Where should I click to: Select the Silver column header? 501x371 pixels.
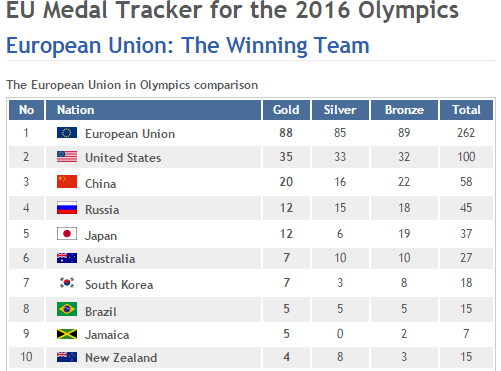tap(340, 110)
